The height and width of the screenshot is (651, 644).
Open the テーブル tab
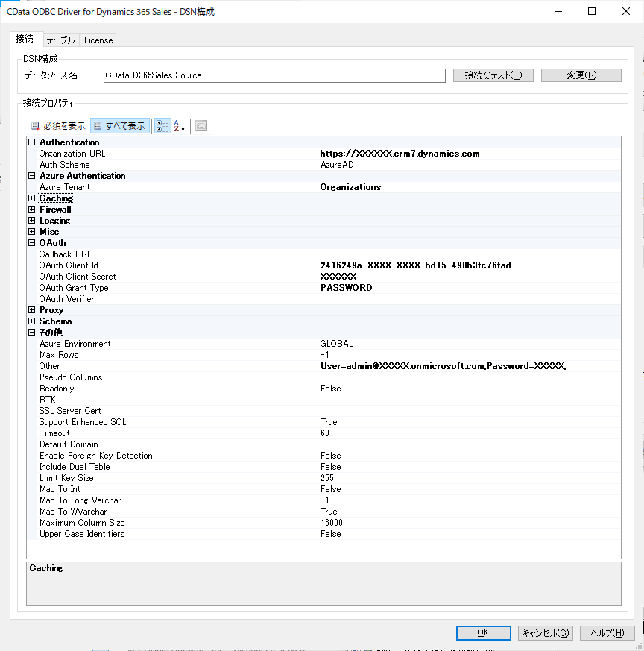(60, 40)
